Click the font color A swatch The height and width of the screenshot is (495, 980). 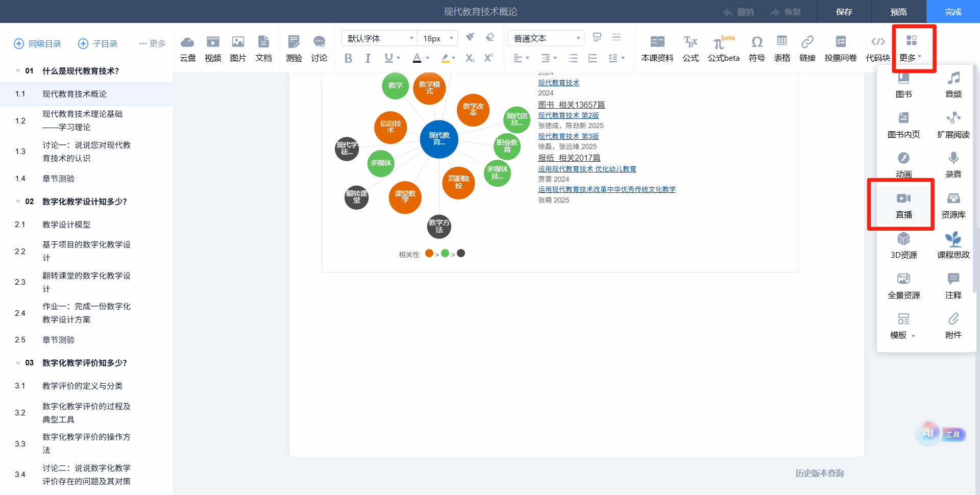coord(417,58)
